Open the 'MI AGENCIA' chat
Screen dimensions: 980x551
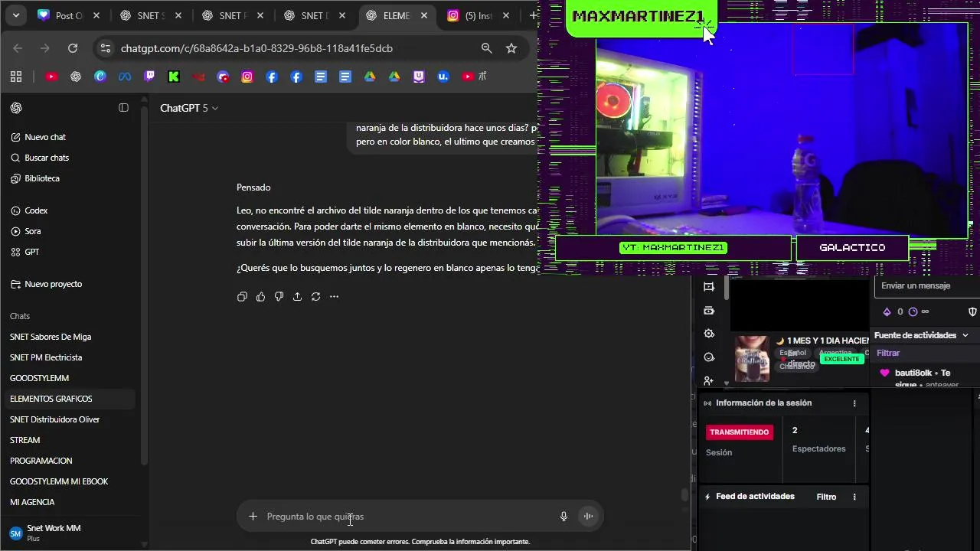click(32, 502)
